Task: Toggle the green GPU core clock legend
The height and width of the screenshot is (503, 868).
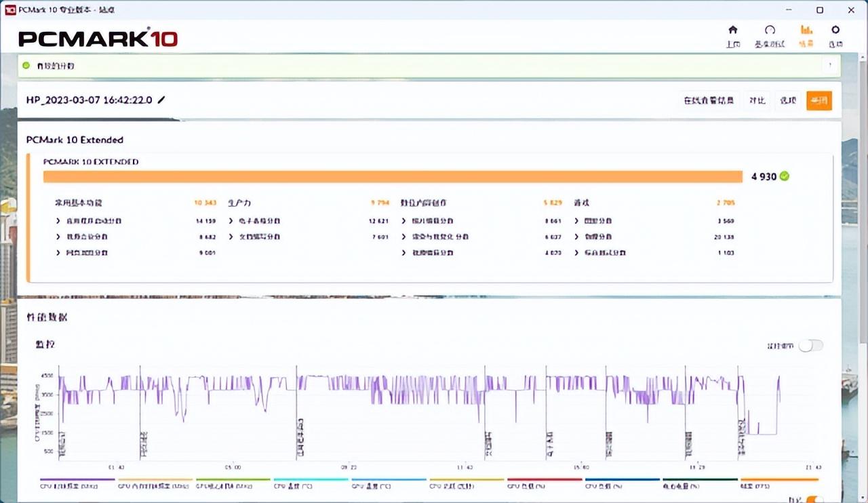Action: click(x=233, y=483)
